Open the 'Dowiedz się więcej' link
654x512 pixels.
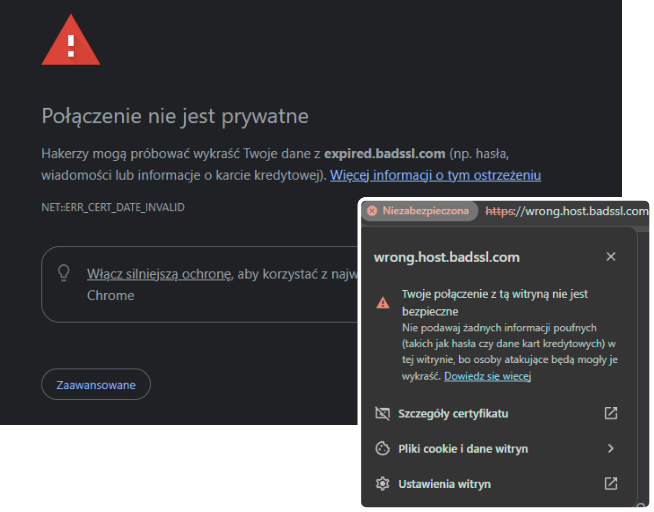(x=487, y=376)
